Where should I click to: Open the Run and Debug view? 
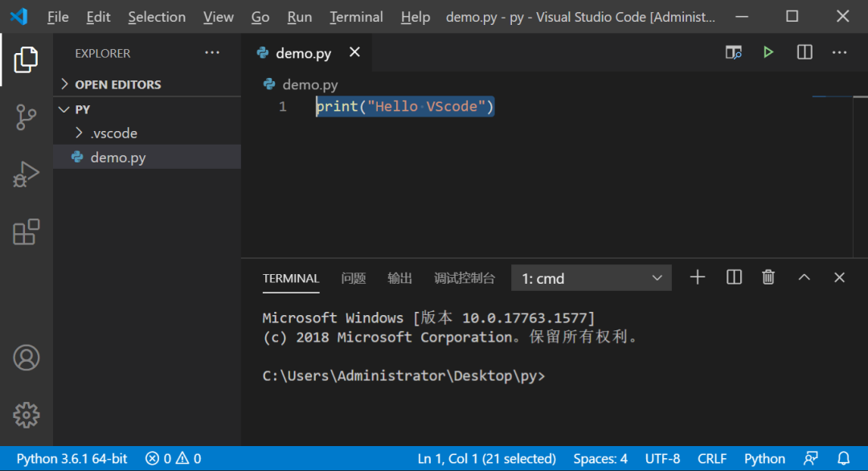(x=26, y=174)
